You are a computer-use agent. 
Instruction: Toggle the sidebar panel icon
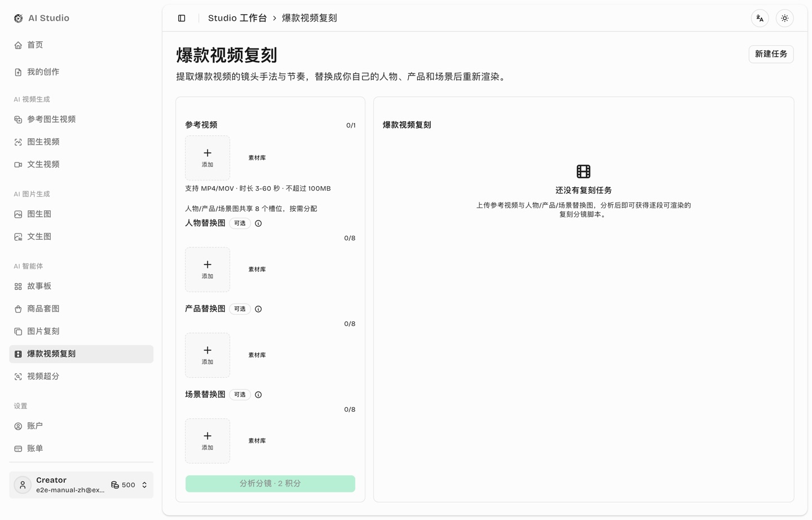[x=182, y=18]
